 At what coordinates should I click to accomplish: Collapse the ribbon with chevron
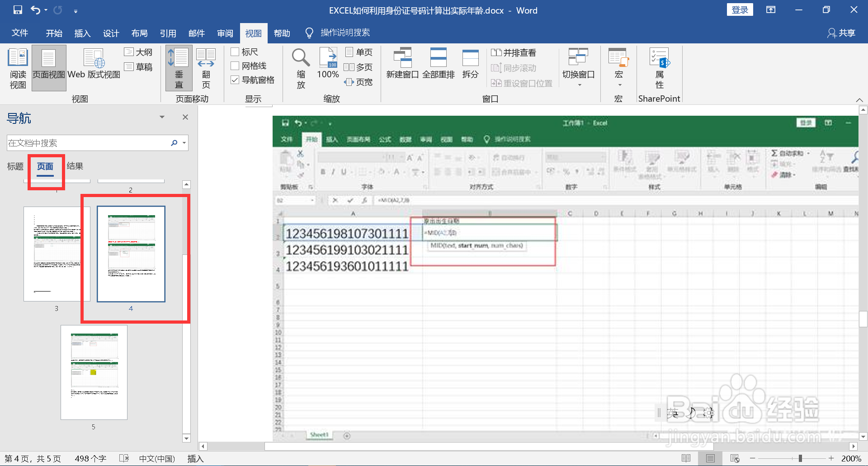tap(859, 100)
